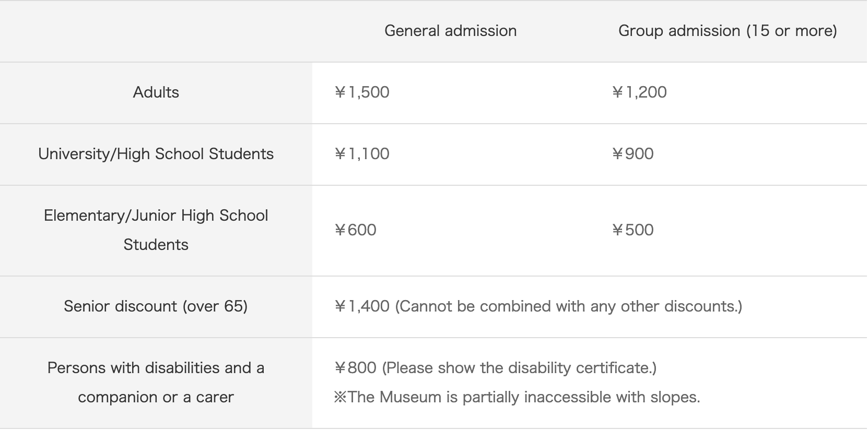Select Persons with disabilities row label
Screen dimensions: 868x430
(x=156, y=383)
